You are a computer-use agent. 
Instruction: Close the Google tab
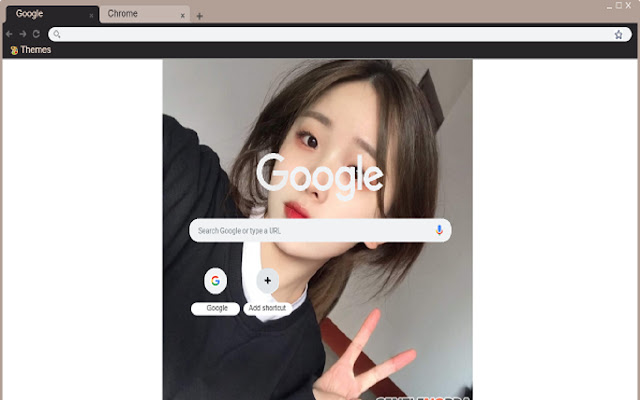(x=91, y=16)
